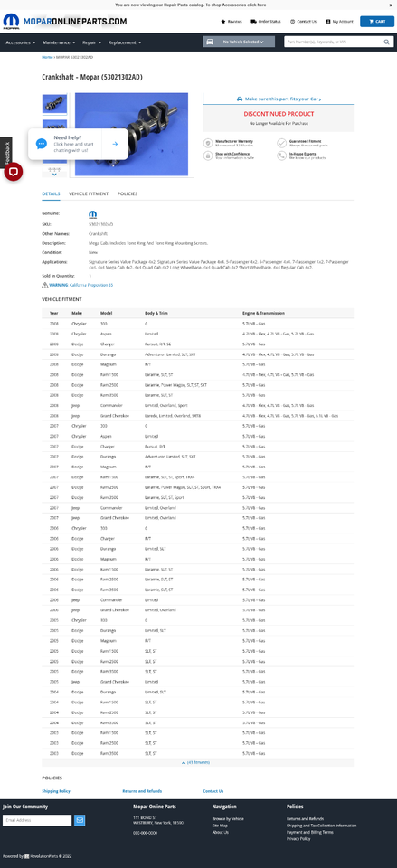Click the Need help chat arrow
This screenshot has width=397, height=868.
(x=115, y=144)
